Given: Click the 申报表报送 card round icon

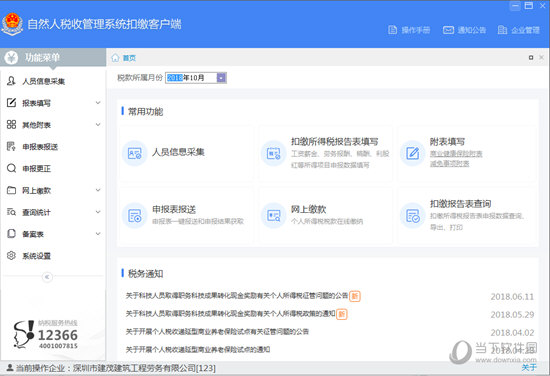Looking at the screenshot, I should click(134, 215).
